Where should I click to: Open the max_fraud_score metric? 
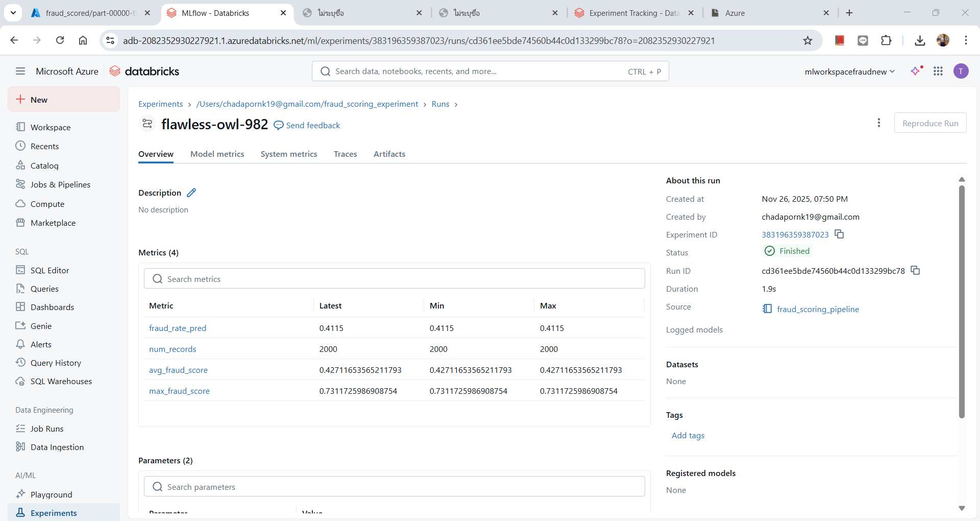(179, 391)
